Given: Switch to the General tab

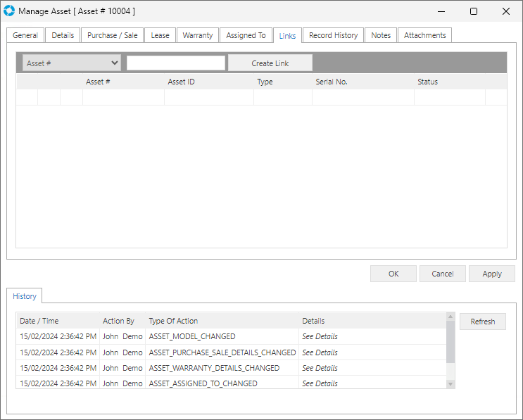Looking at the screenshot, I should 25,35.
